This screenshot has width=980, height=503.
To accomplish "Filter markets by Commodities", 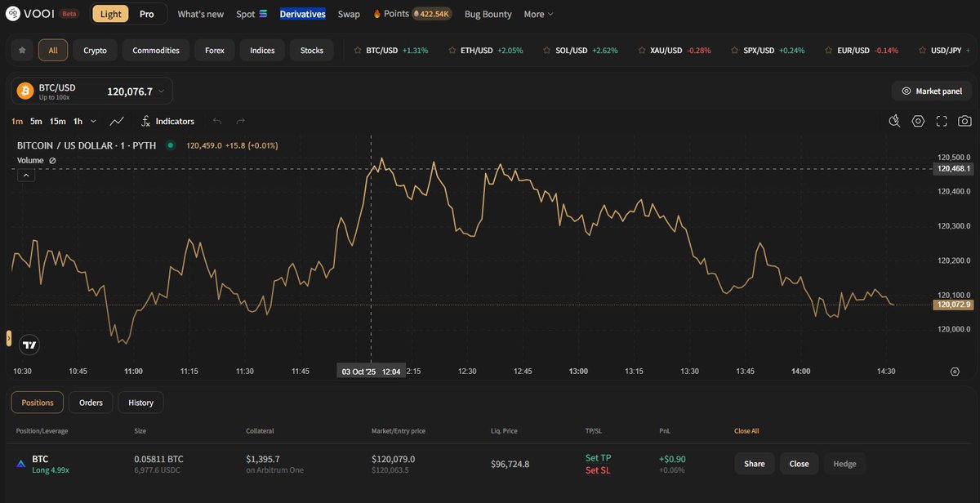I will 156,50.
